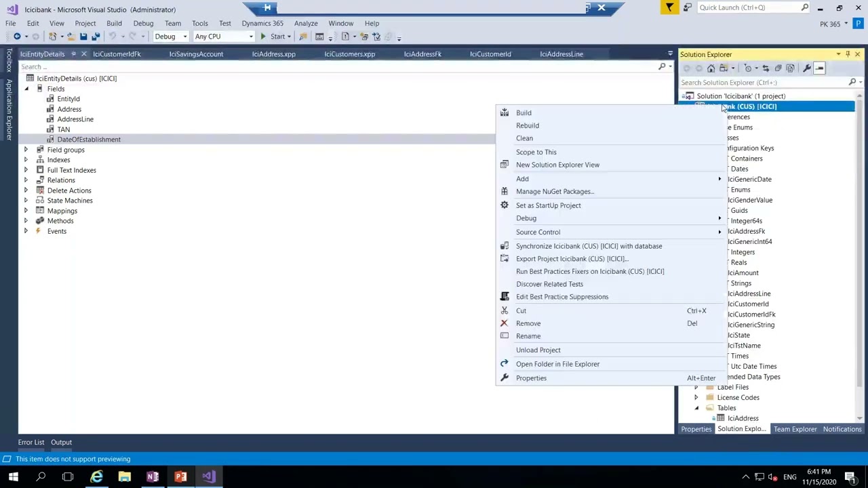Open the Analyze menu
This screenshot has height=488, width=868.
(x=306, y=23)
